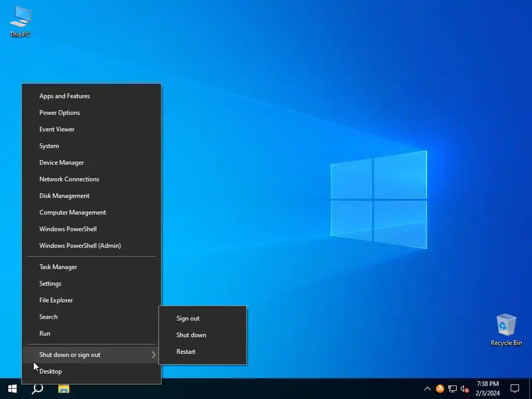This screenshot has height=399, width=532.
Task: Launch Computer Management entry
Action: click(91, 212)
